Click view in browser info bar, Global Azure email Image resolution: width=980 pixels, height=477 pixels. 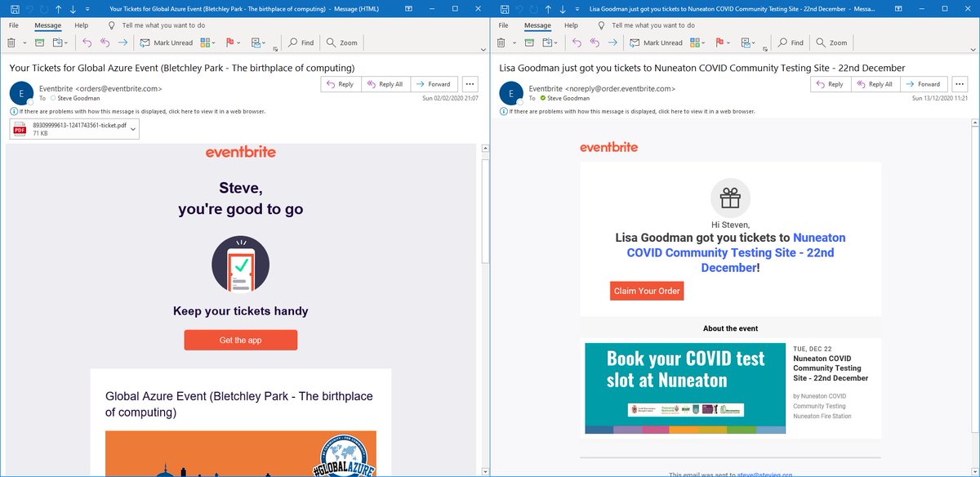[x=137, y=111]
